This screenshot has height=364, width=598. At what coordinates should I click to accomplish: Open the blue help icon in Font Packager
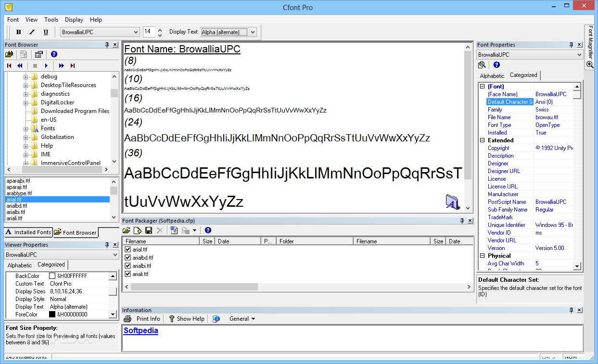click(208, 230)
